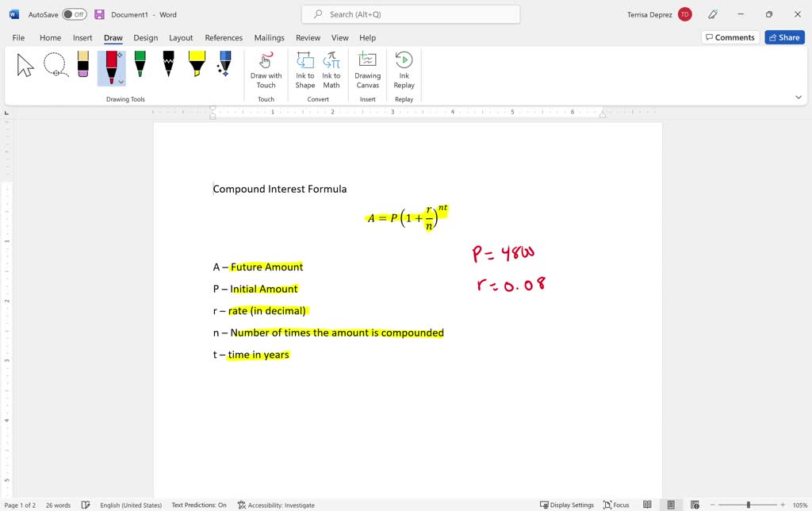Collapse the ribbon with the chevron

(799, 96)
